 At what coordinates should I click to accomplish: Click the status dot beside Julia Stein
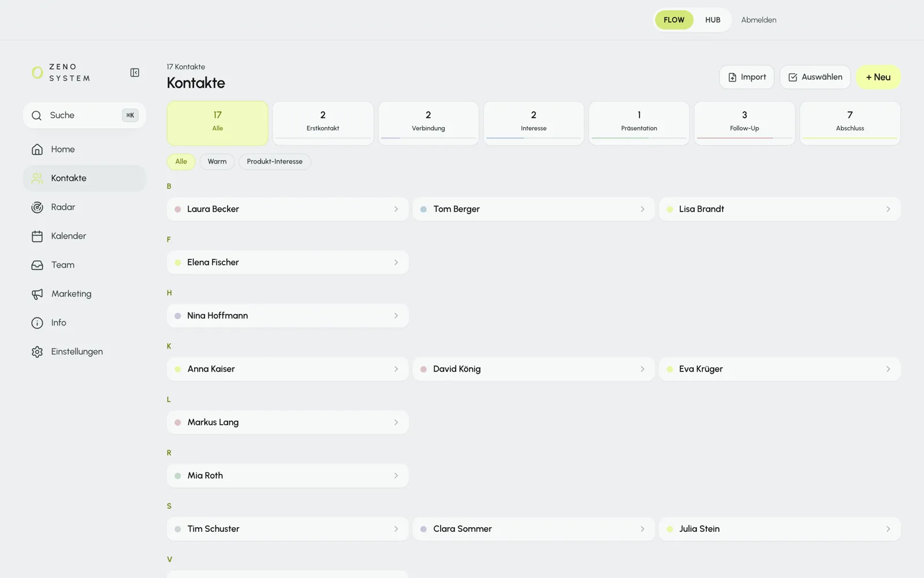click(x=670, y=529)
